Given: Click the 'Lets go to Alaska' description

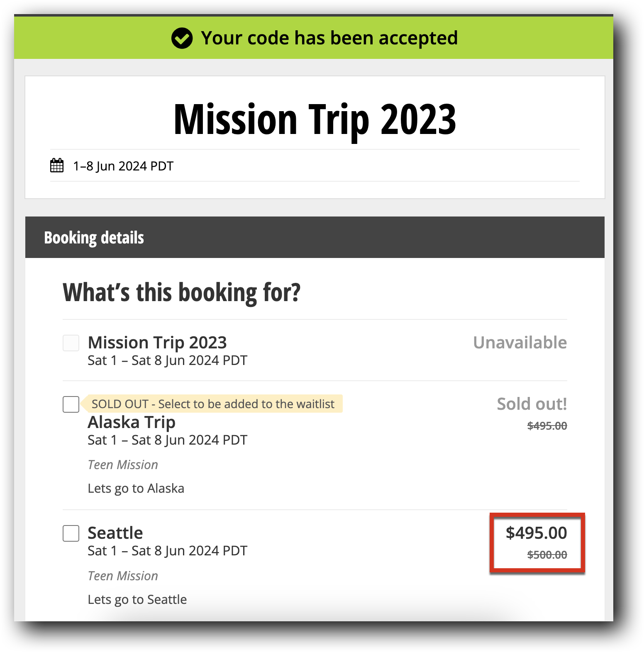Looking at the screenshot, I should (x=136, y=489).
